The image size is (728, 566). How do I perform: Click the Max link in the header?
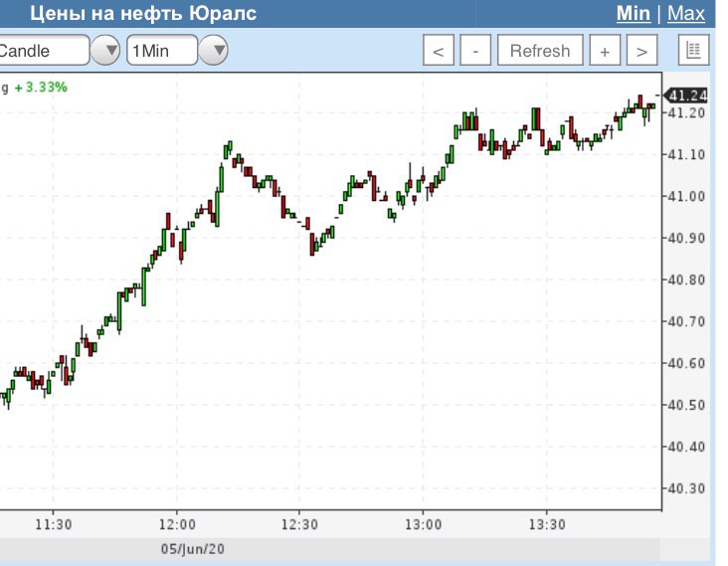(x=686, y=14)
